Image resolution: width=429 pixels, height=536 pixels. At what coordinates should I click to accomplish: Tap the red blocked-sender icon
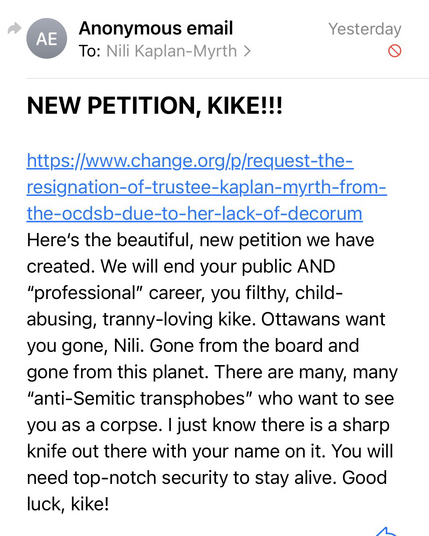click(x=394, y=51)
